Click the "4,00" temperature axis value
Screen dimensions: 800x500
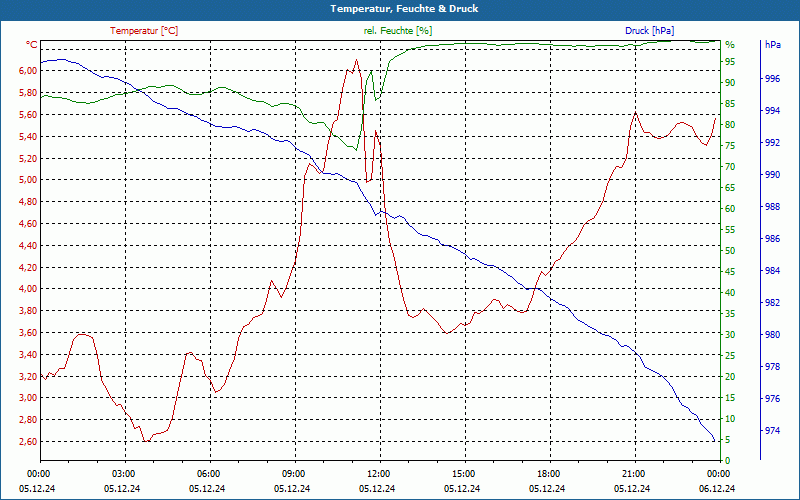[x=28, y=289]
